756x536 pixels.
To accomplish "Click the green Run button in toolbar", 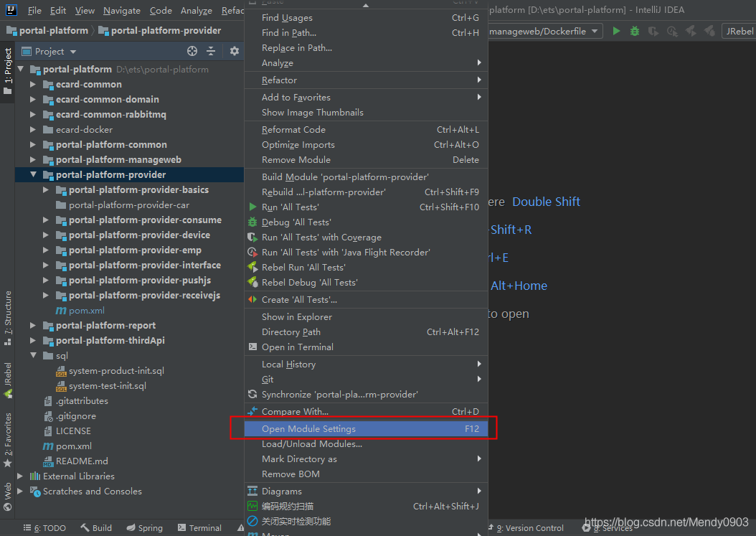I will point(616,32).
